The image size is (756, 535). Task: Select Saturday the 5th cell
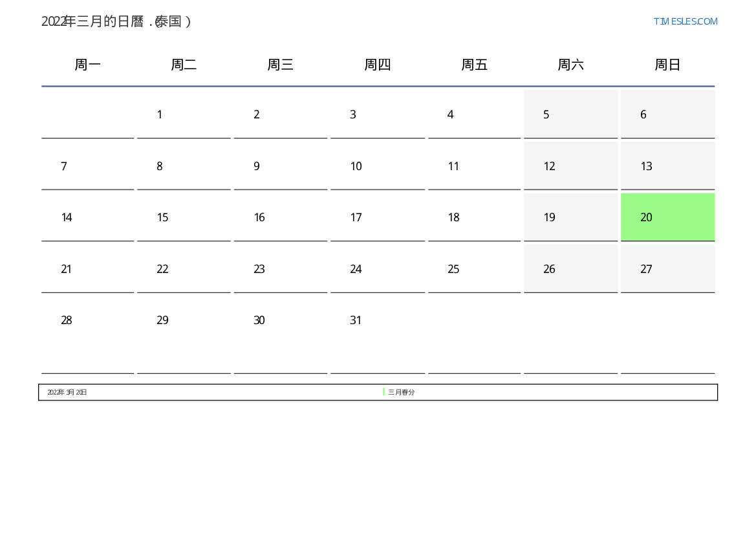570,115
